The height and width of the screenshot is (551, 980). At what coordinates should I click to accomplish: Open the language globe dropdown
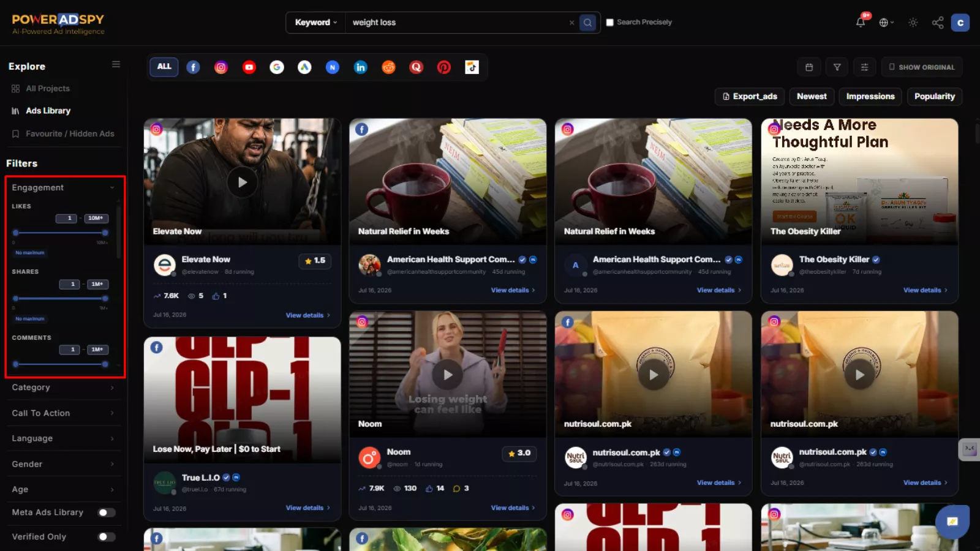coord(886,23)
